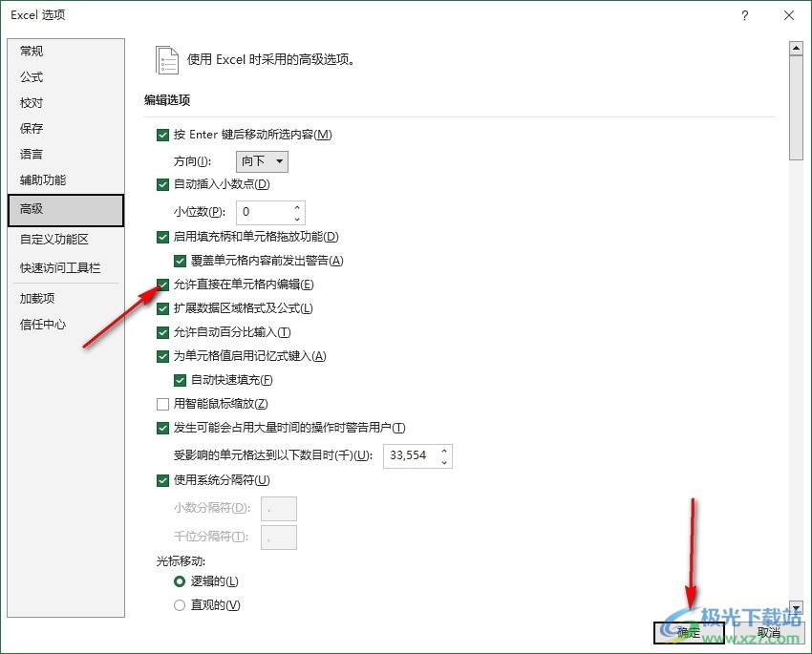Increase affected cells count with up arrow
Viewport: 812px width, 654px height.
[444, 451]
